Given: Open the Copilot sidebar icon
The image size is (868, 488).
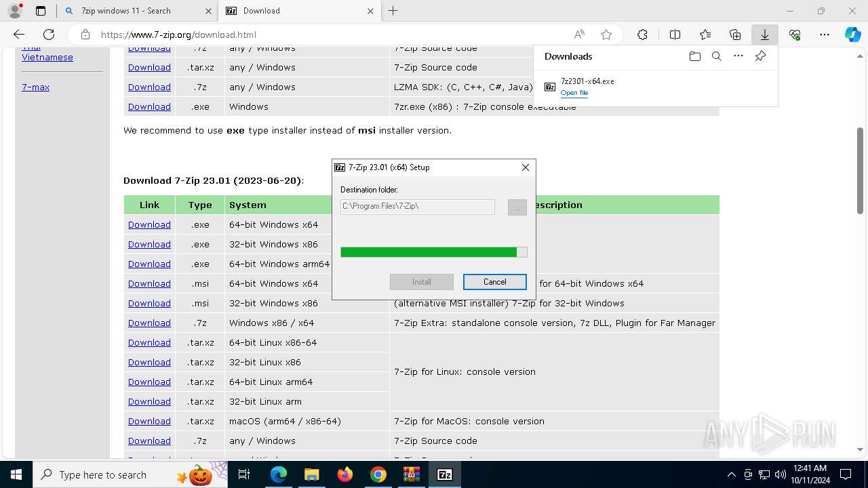Looking at the screenshot, I should [x=852, y=35].
